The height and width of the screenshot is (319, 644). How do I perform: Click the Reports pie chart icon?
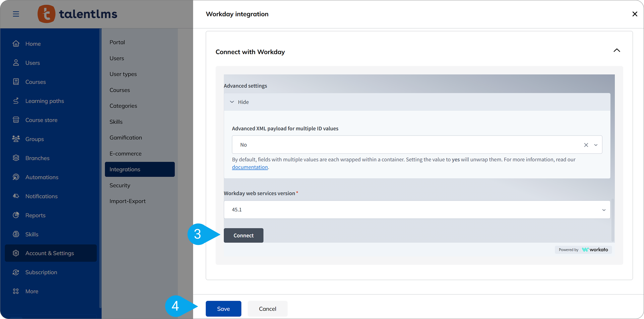click(x=16, y=215)
